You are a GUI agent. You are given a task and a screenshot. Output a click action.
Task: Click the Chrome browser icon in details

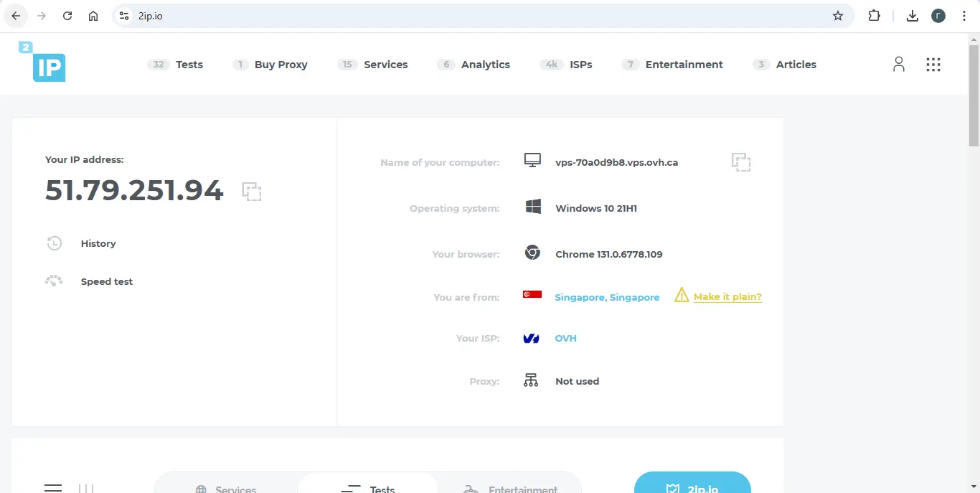pos(532,253)
